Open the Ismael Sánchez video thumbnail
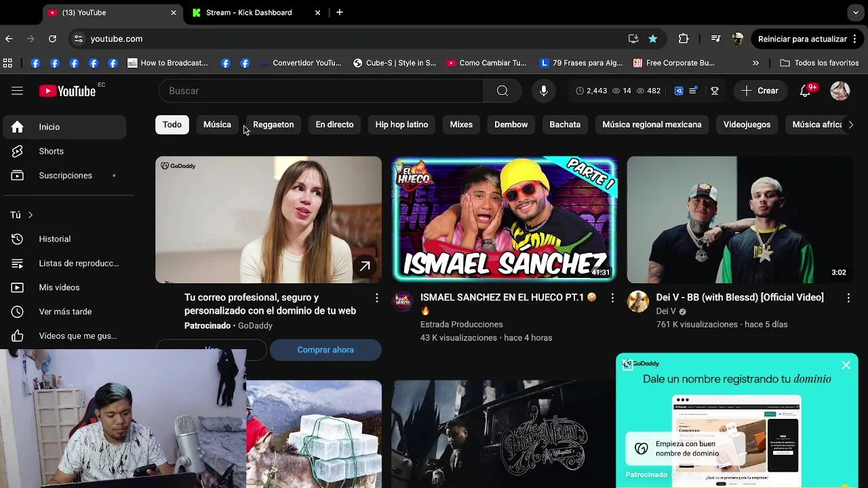This screenshot has width=868, height=488. coord(504,220)
